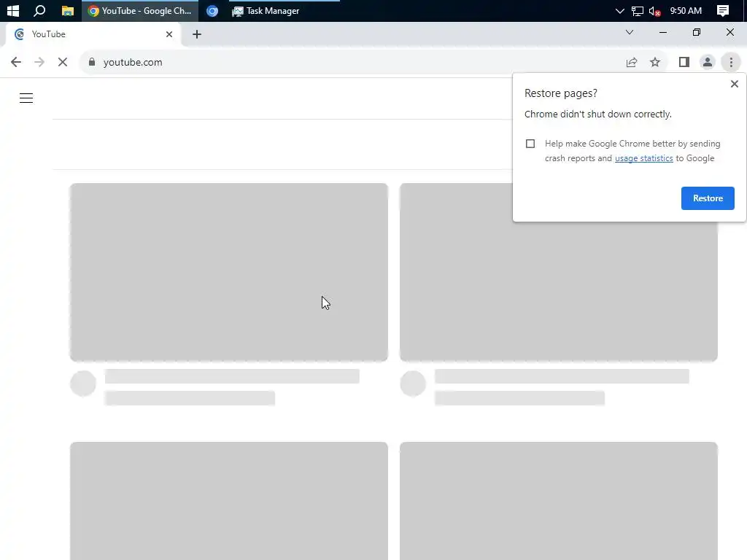The height and width of the screenshot is (560, 747).
Task: Open usage statistics link
Action: 643,158
